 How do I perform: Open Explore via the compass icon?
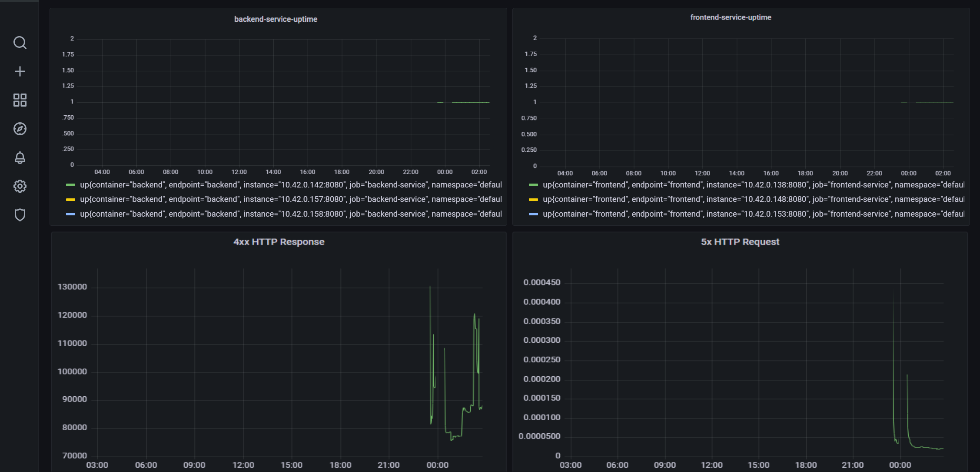coord(20,129)
